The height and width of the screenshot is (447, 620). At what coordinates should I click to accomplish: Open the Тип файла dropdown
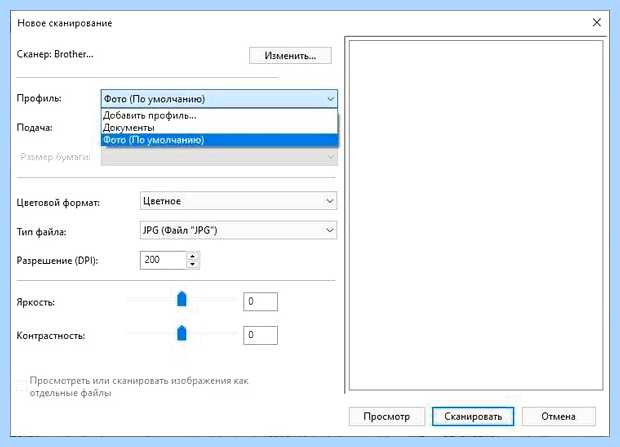tap(238, 230)
